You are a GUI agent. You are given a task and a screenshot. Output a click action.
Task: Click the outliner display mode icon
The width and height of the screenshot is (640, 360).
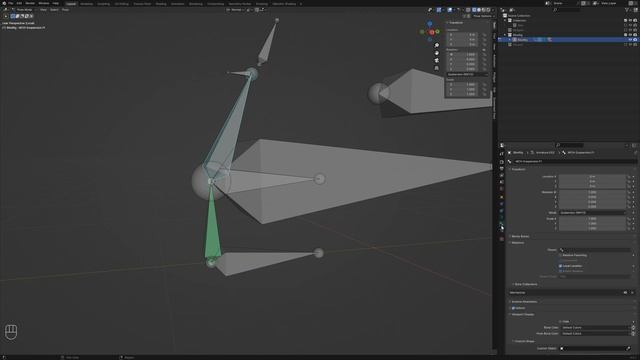[511, 10]
